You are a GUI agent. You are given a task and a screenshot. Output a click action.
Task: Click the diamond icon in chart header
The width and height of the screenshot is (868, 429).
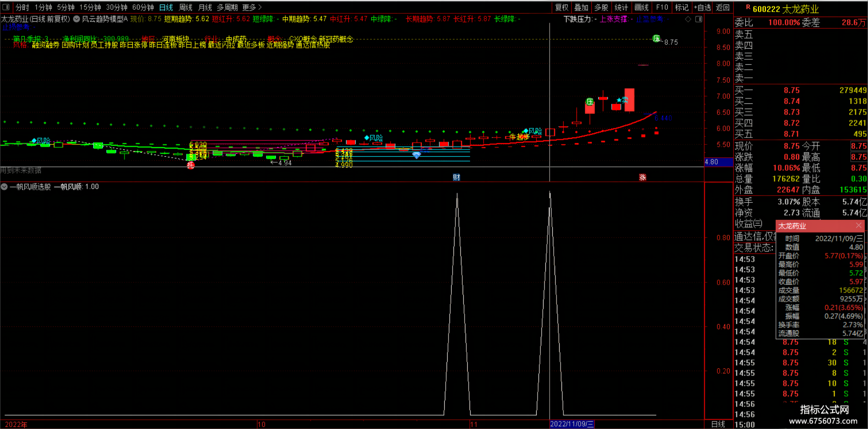688,19
